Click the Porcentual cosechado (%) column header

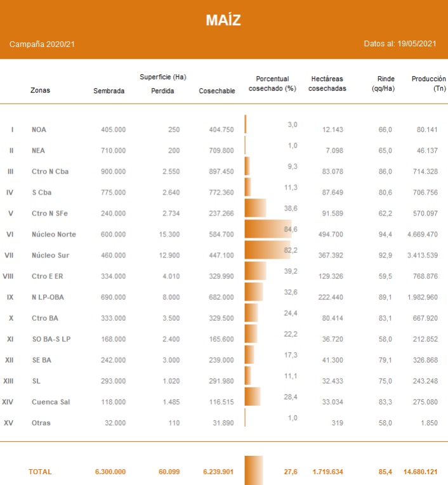coord(272,84)
